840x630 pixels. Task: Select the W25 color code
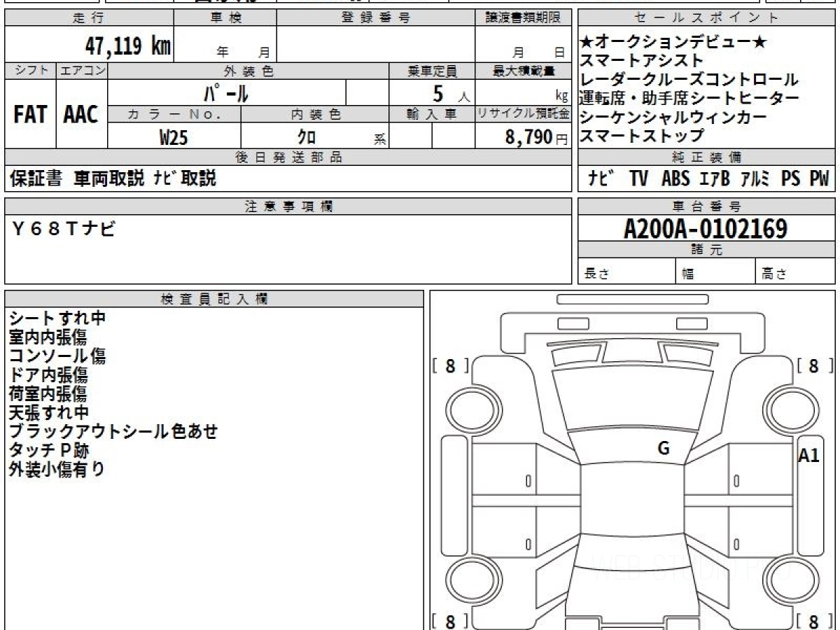pos(174,137)
